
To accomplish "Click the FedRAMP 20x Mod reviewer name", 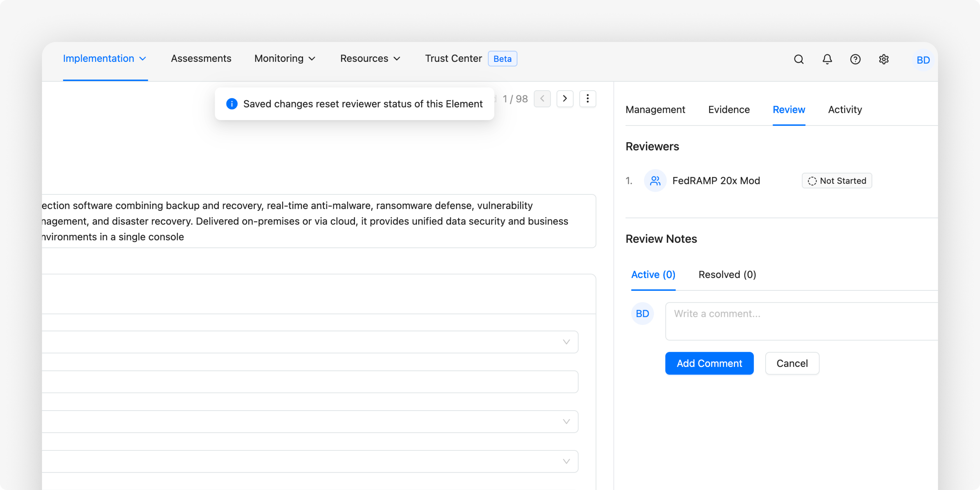I will [x=716, y=181].
